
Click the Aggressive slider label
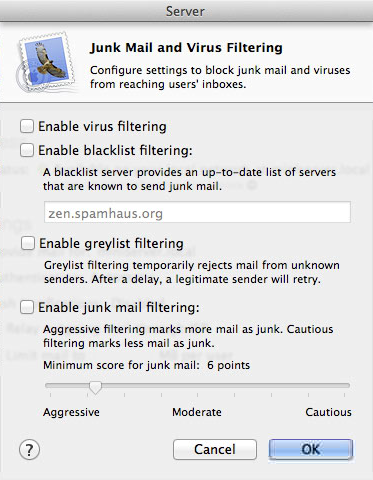[71, 412]
